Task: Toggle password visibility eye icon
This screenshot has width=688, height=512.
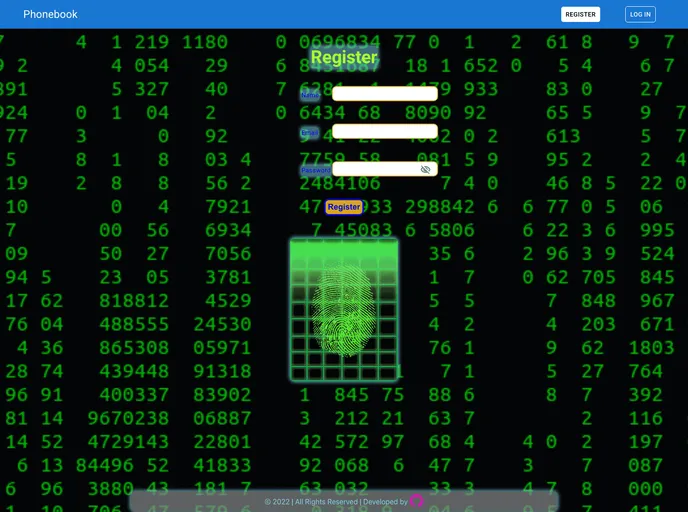Action: [425, 170]
